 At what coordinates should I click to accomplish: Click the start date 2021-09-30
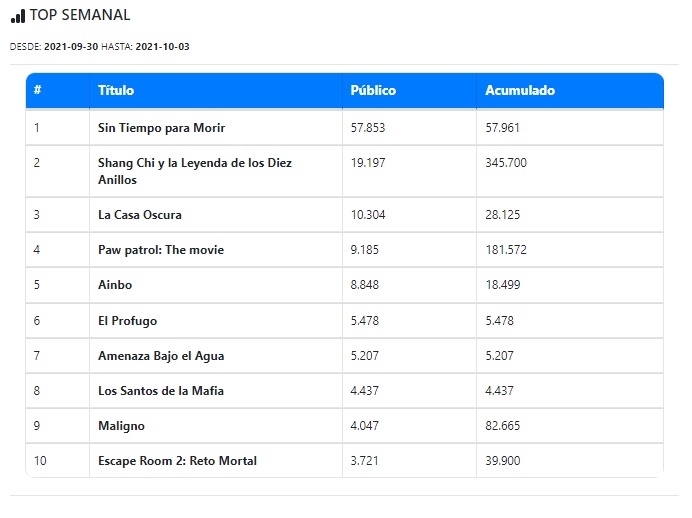tap(71, 47)
